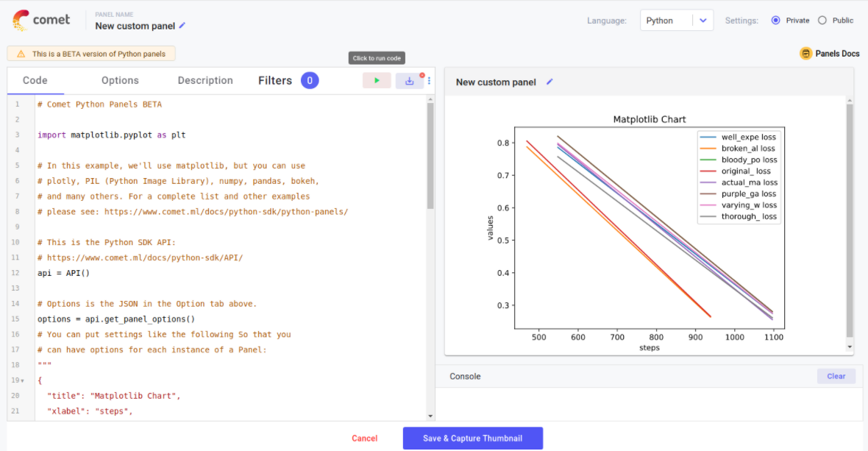Edit the panel name with the header pencil icon
The height and width of the screenshot is (451, 868).
coord(182,26)
